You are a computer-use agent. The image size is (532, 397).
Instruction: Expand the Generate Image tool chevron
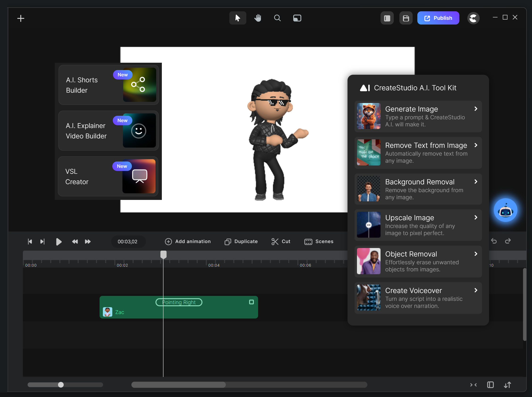click(x=476, y=109)
